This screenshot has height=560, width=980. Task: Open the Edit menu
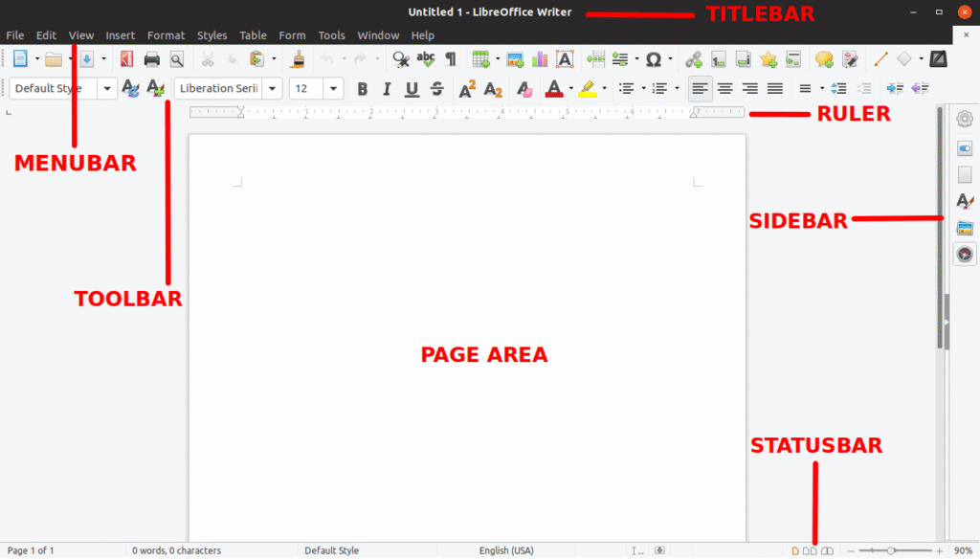46,35
